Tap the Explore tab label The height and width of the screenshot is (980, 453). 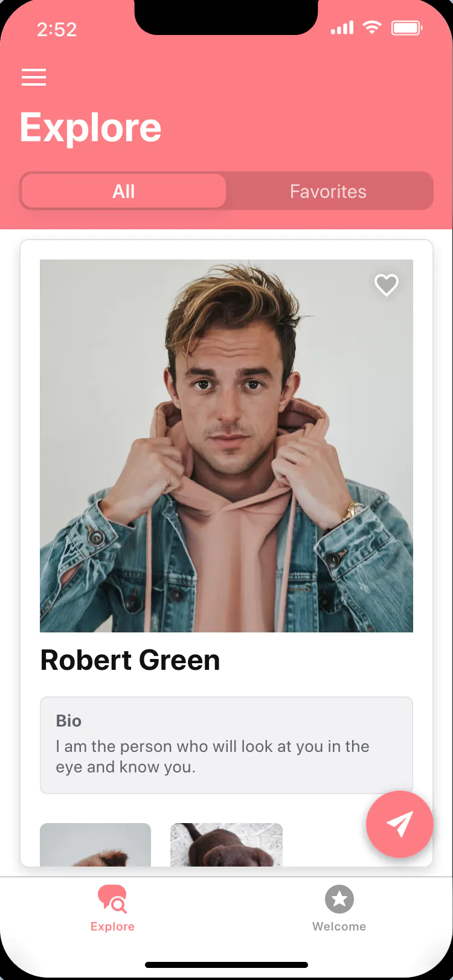(x=112, y=926)
